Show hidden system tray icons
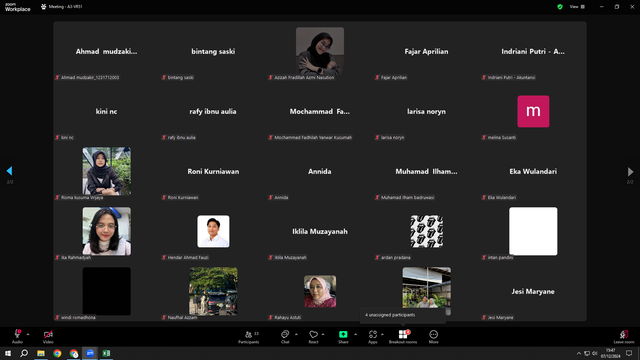 (579, 353)
